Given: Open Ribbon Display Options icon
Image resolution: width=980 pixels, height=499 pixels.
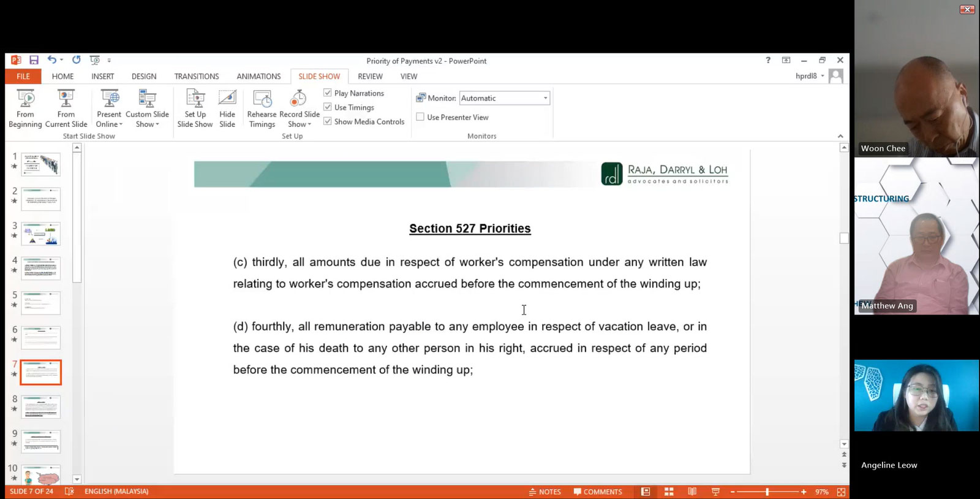Looking at the screenshot, I should (x=786, y=60).
